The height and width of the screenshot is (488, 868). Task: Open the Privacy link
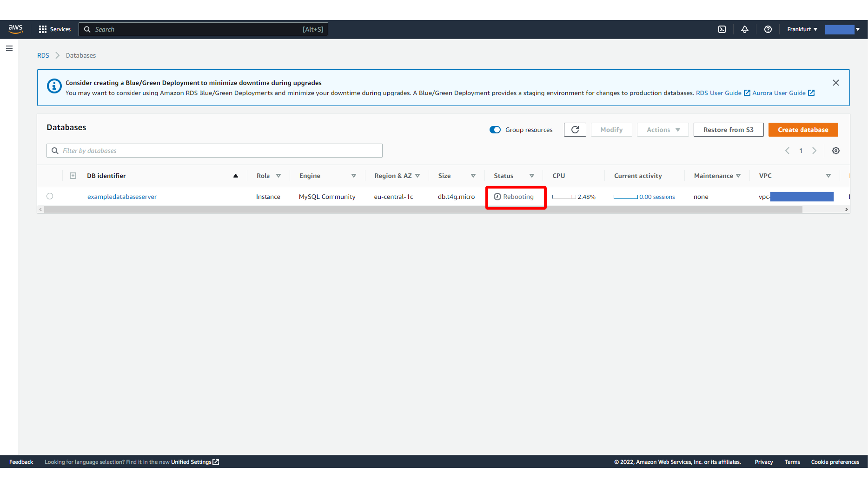(x=763, y=462)
